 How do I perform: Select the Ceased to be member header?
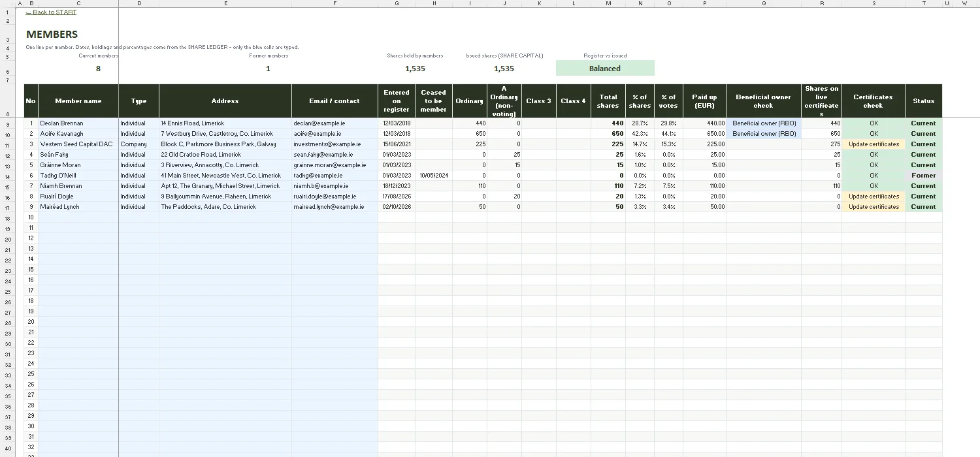[x=433, y=101]
